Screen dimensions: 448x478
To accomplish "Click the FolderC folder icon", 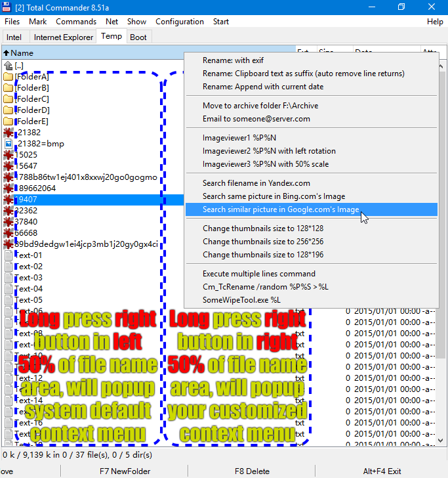I will point(9,98).
